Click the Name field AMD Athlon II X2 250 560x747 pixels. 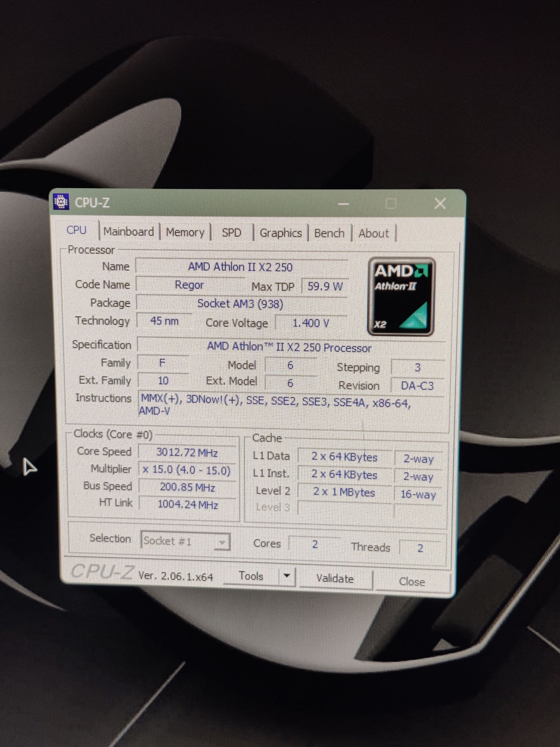tap(241, 267)
